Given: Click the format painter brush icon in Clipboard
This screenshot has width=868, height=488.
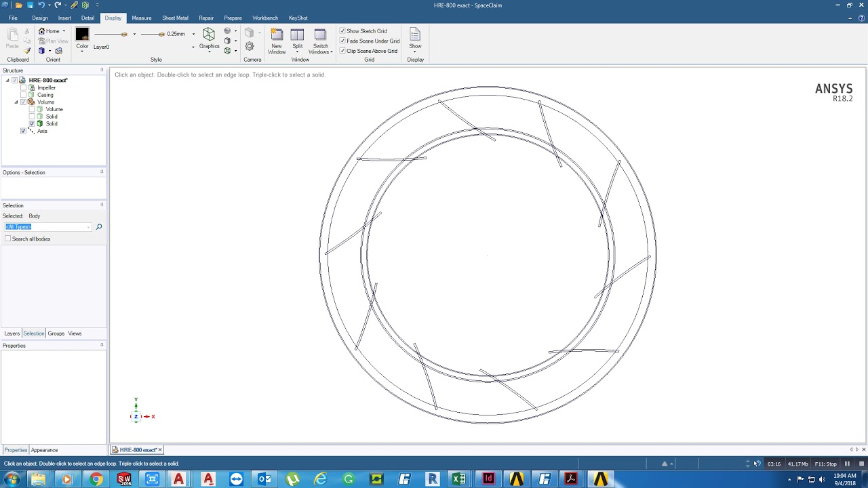Looking at the screenshot, I should (27, 50).
